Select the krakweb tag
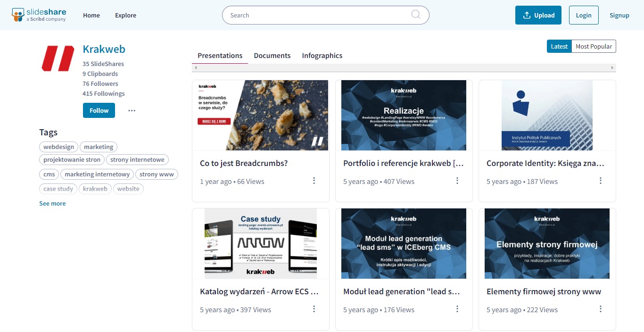The width and height of the screenshot is (644, 332). (95, 189)
